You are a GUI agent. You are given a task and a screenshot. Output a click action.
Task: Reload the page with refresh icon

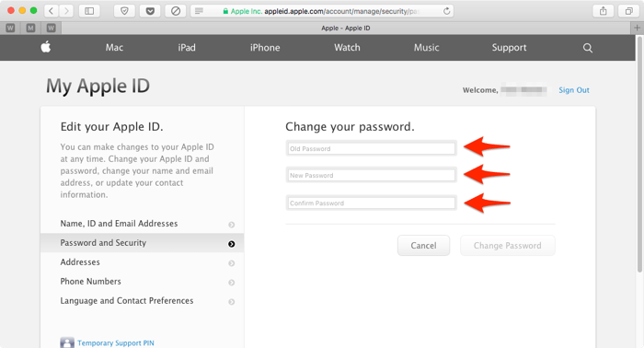(447, 11)
